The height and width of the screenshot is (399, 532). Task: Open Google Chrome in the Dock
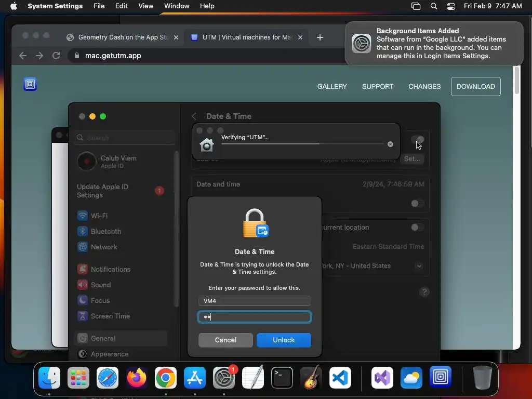click(166, 378)
